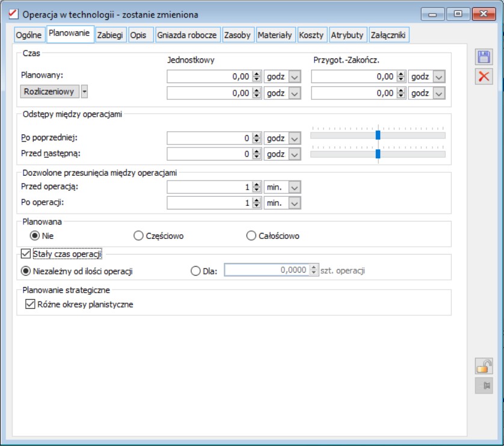This screenshot has width=504, height=446.
Task: Switch to the Koszty tab
Action: pos(311,35)
